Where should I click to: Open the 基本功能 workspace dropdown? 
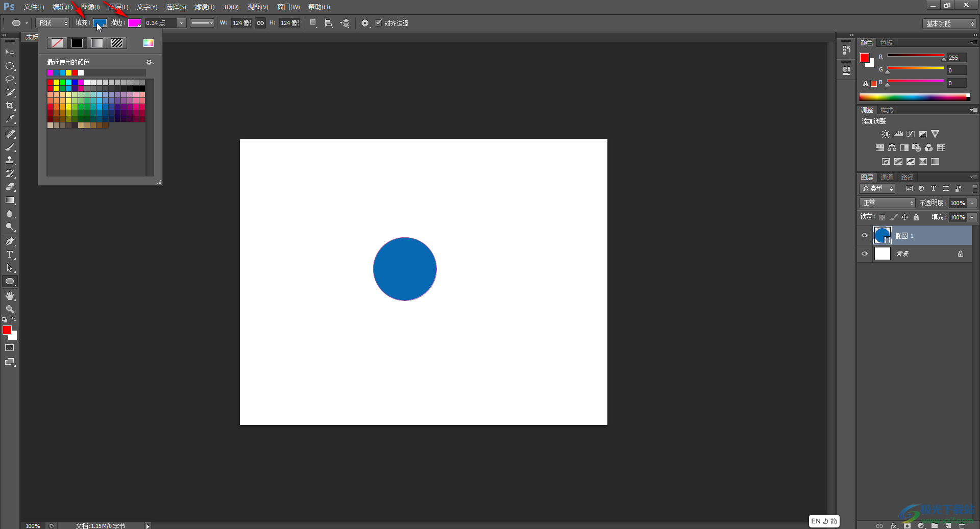[949, 23]
